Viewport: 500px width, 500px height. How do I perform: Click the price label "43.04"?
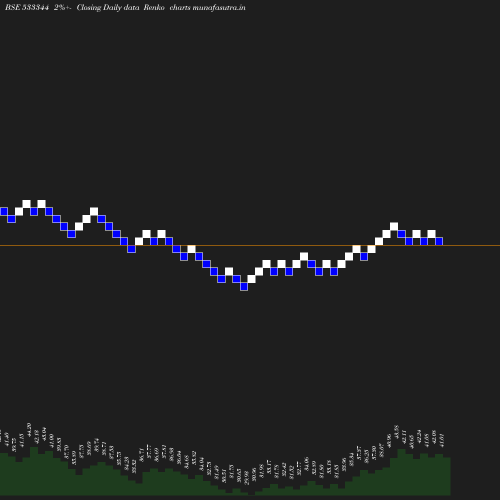(x=44, y=435)
